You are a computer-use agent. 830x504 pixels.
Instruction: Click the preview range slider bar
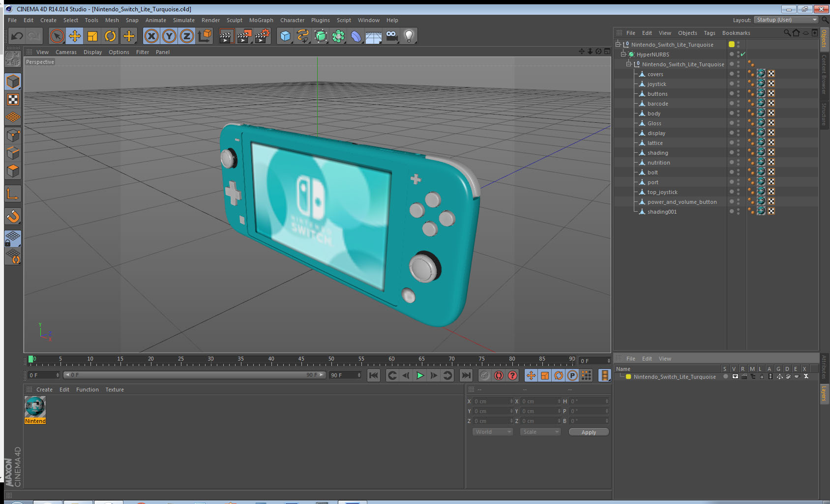point(195,375)
